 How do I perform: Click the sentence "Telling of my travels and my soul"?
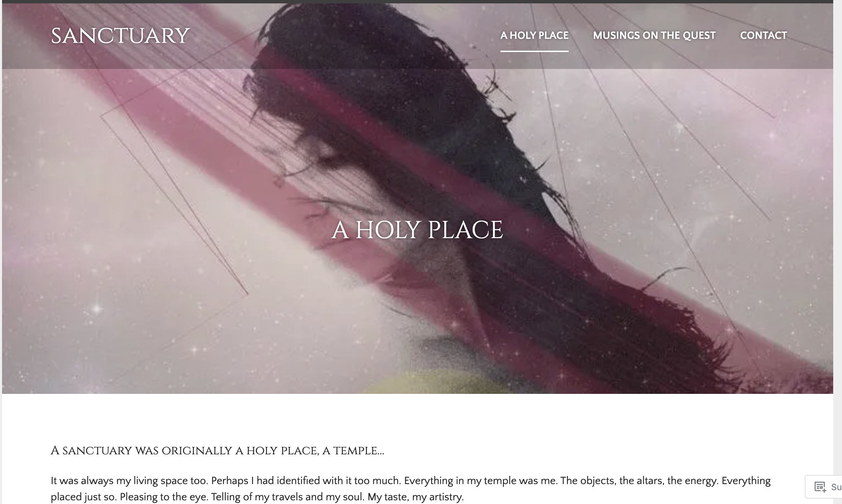[x=288, y=497]
